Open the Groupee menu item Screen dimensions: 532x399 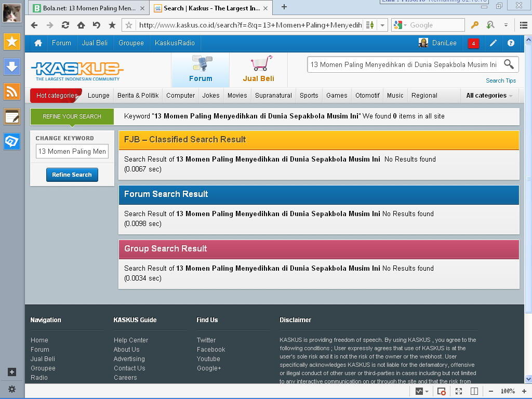[131, 43]
